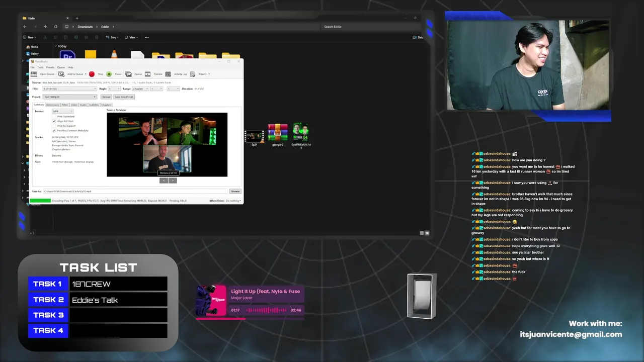The width and height of the screenshot is (644, 362).
Task: Stop the encode with the red Stop icon
Action: (92, 74)
